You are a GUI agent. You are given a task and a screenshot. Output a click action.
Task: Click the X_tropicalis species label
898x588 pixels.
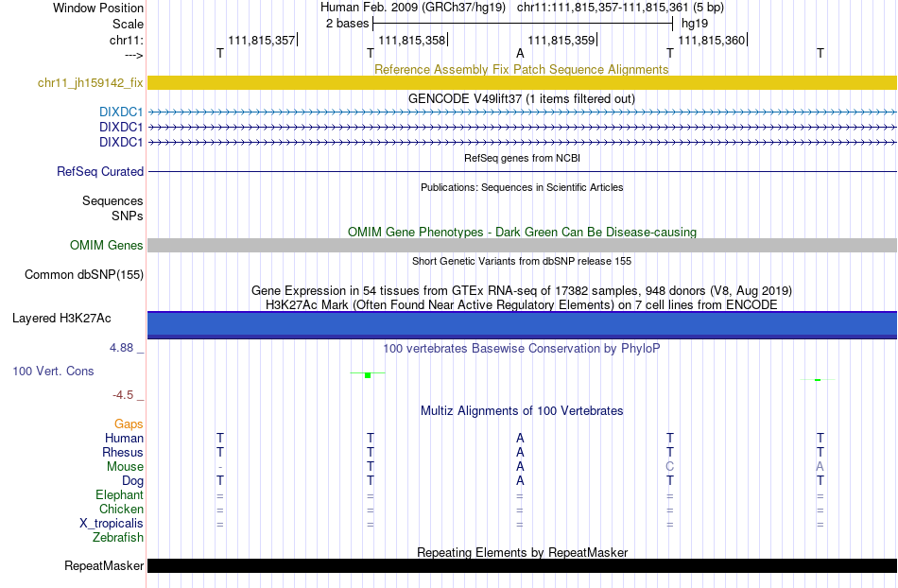coord(112,524)
